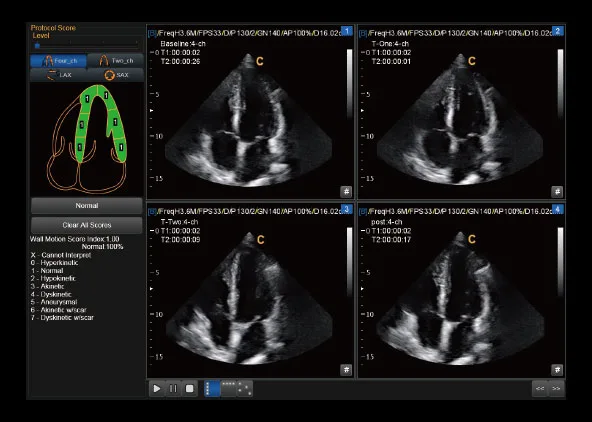Select the vertical dots layout icon

(212, 388)
